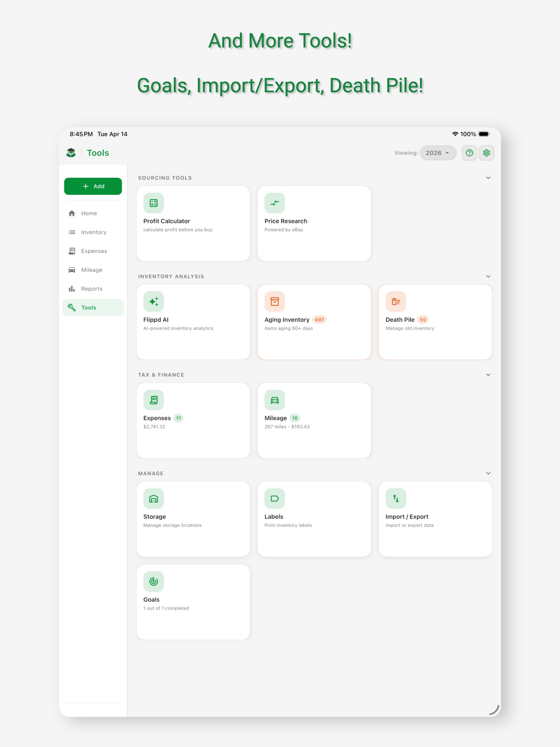Click the Expenses receipt sidebar icon
Viewport: 560px width, 747px height.
coord(72,251)
